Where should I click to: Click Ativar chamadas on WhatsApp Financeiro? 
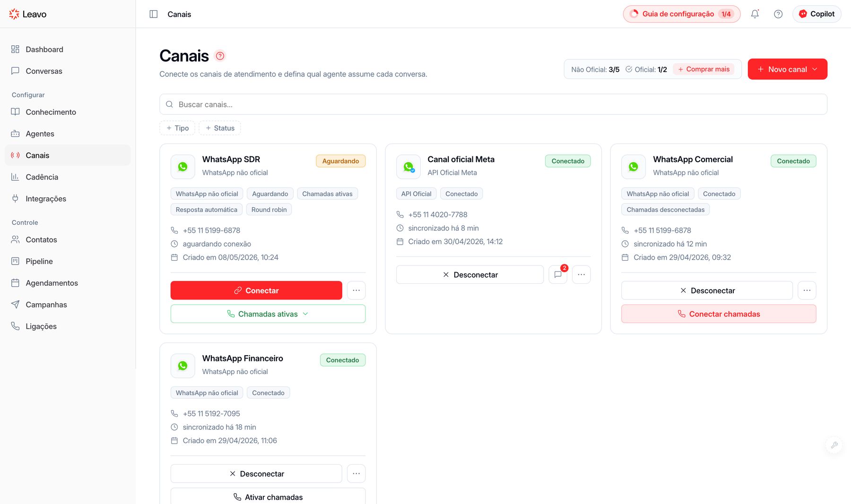268,496
